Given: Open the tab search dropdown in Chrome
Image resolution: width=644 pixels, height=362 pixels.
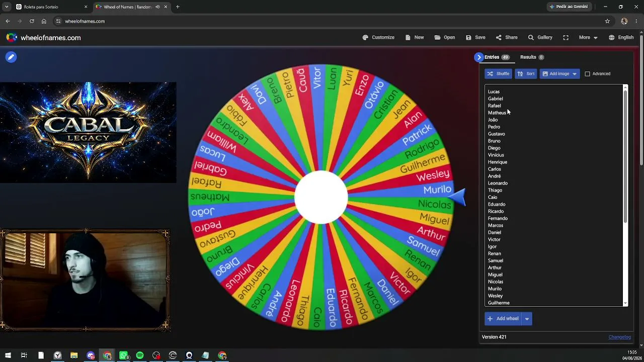Looking at the screenshot, I should 7,7.
